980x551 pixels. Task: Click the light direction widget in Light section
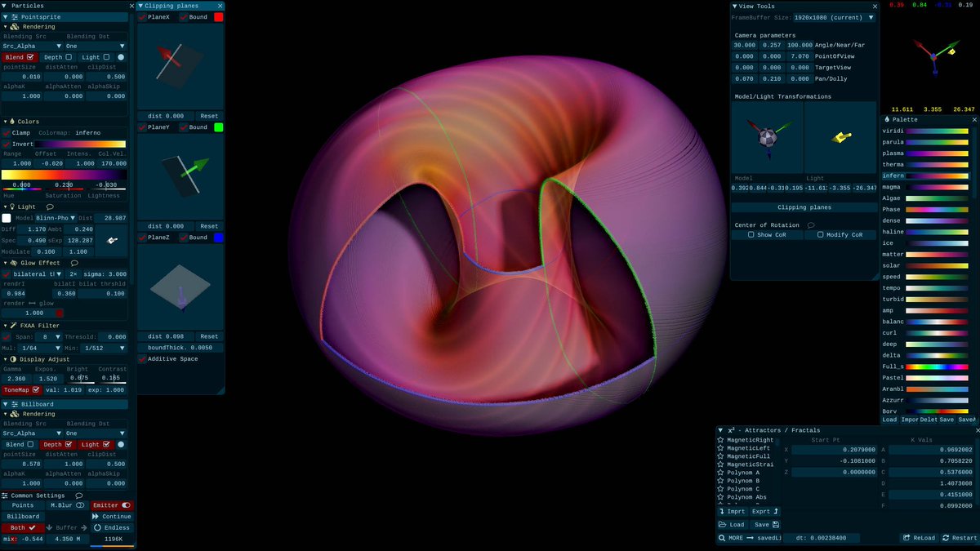coord(111,241)
